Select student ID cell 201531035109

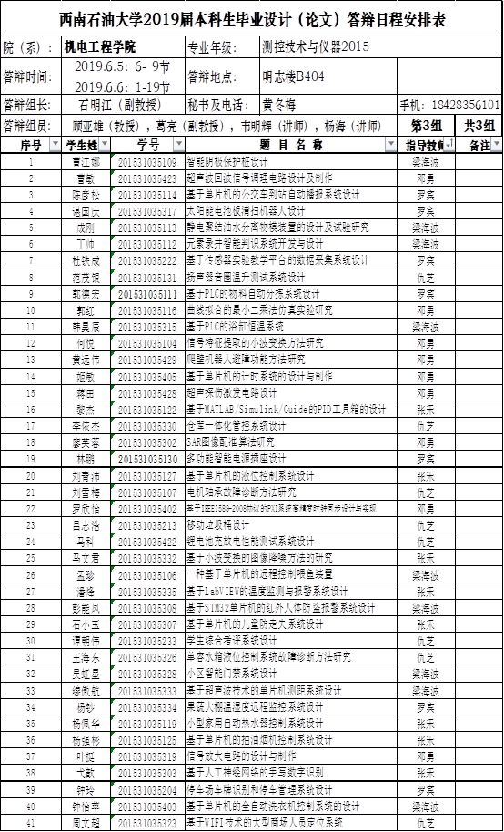[147, 161]
